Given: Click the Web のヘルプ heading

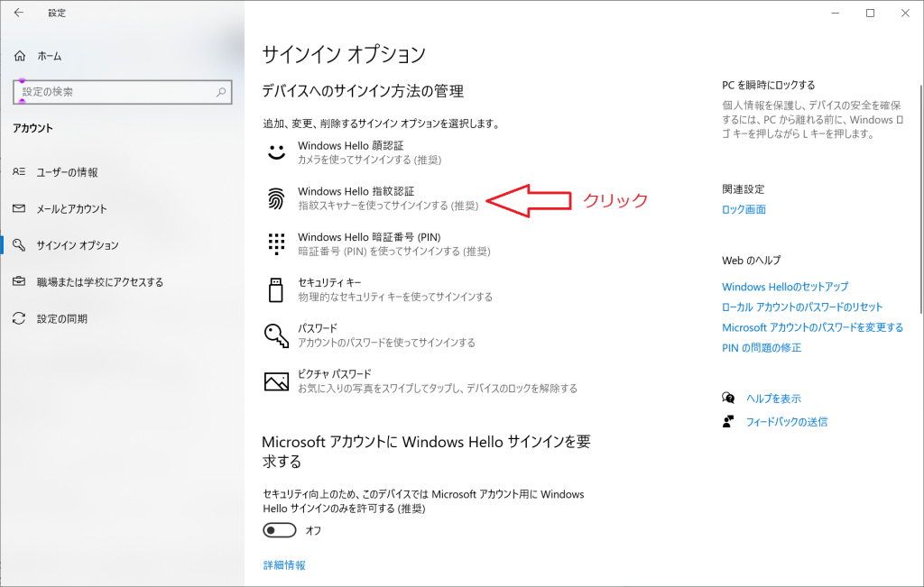Looking at the screenshot, I should coord(752,261).
